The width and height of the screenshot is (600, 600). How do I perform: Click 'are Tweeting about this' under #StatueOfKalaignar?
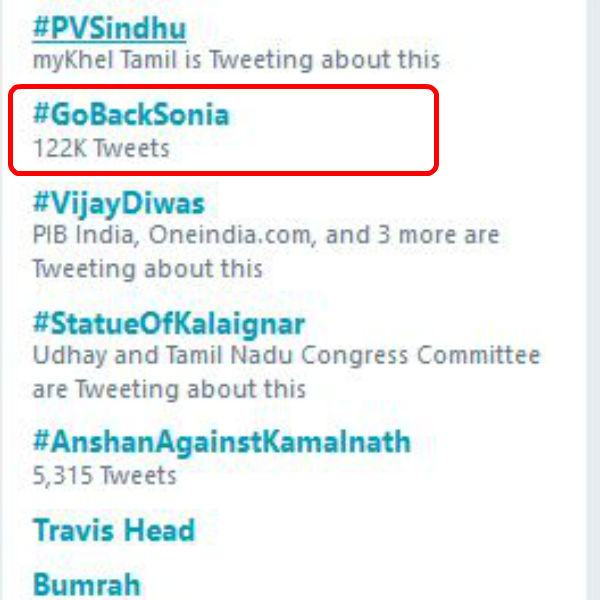169,387
